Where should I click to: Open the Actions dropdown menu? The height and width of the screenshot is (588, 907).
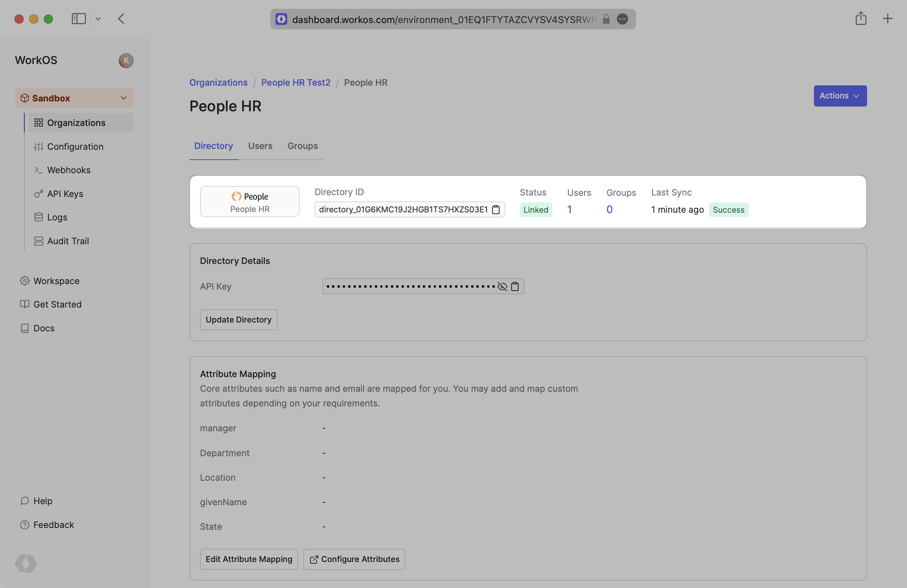[840, 96]
